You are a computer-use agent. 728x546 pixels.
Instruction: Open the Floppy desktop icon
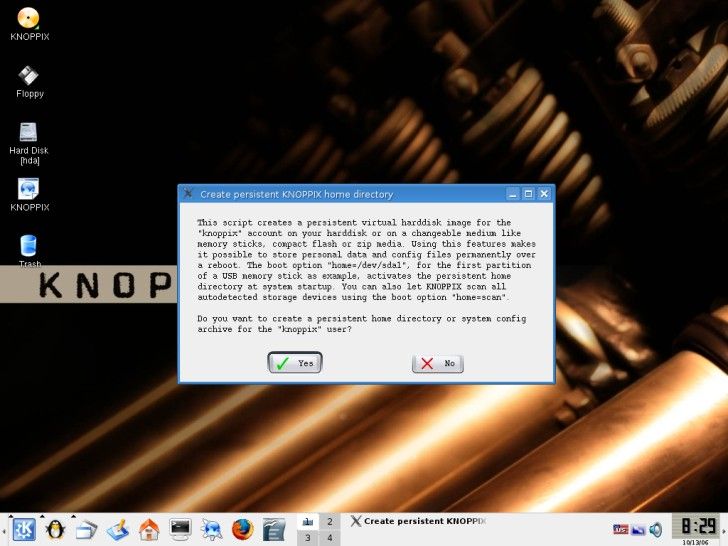pyautogui.click(x=29, y=82)
